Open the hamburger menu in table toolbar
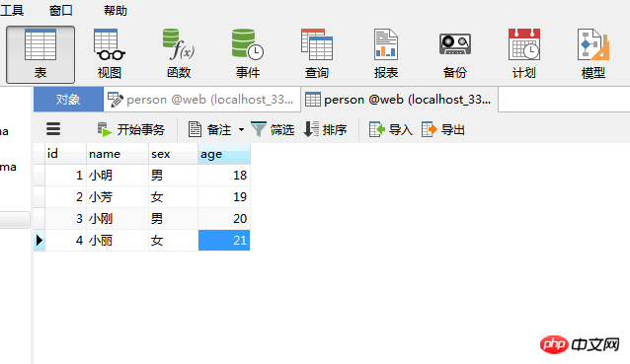Viewport: 630px width, 364px height. [x=53, y=129]
